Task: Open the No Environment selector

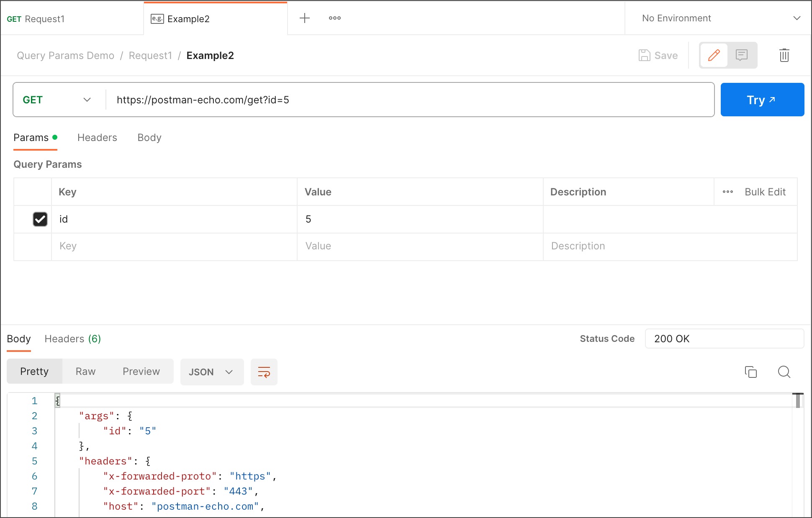Action: point(717,18)
